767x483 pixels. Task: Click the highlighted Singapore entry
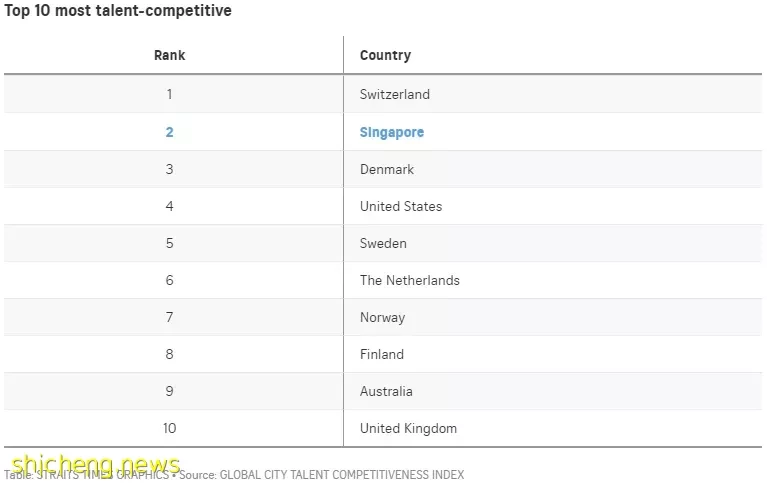click(x=391, y=132)
